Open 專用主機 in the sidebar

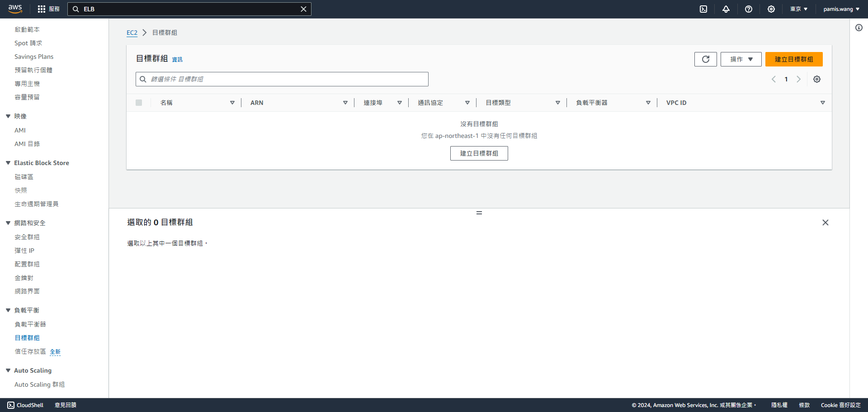[27, 84]
